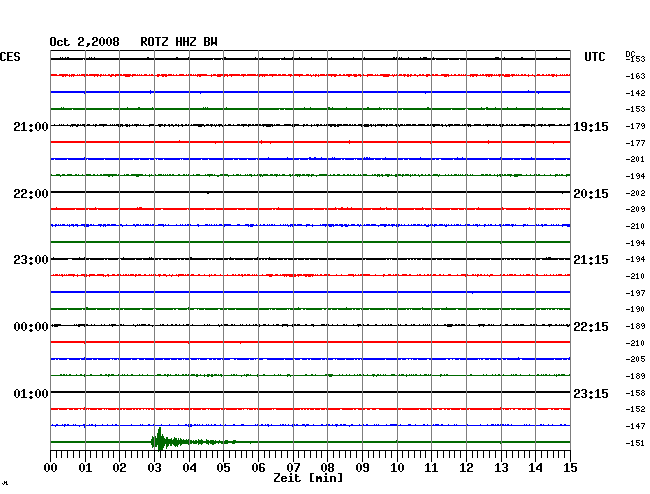This screenshot has height=494, width=650.
Task: Click minute label "13" on the Zeit axis
Action: point(501,468)
